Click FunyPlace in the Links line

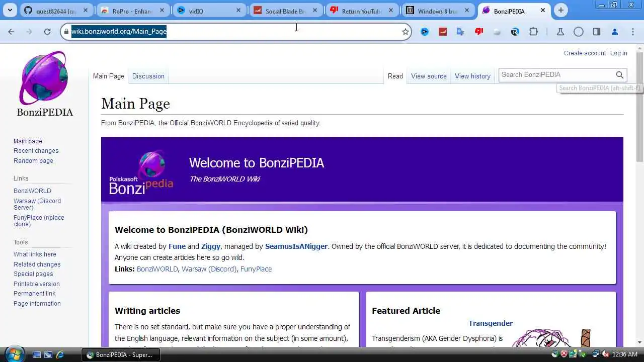(x=256, y=269)
